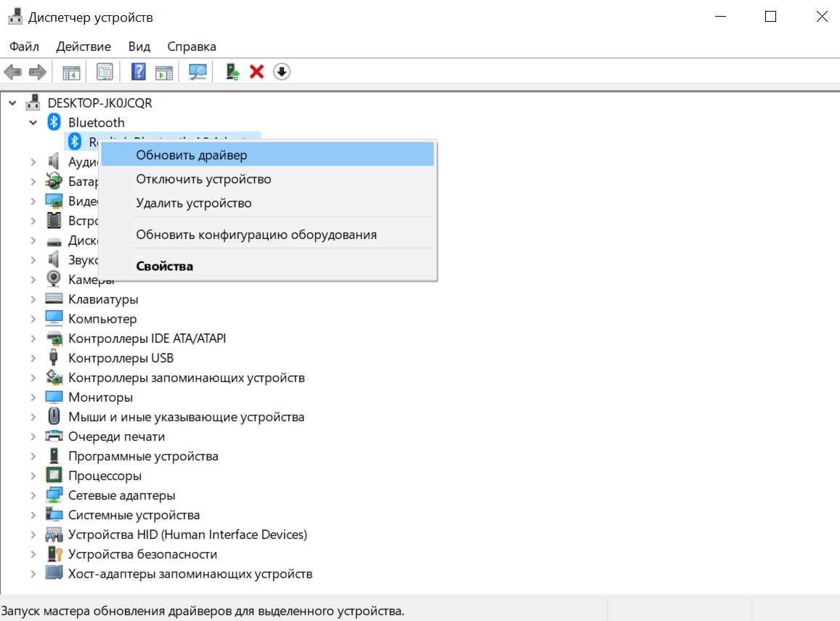Open the Действие menu
840x621 pixels.
tap(83, 46)
